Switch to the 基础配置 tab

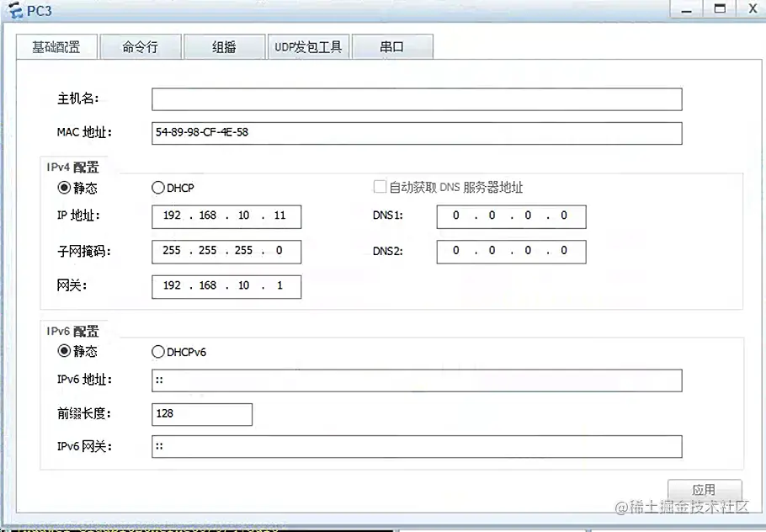pyautogui.click(x=56, y=47)
